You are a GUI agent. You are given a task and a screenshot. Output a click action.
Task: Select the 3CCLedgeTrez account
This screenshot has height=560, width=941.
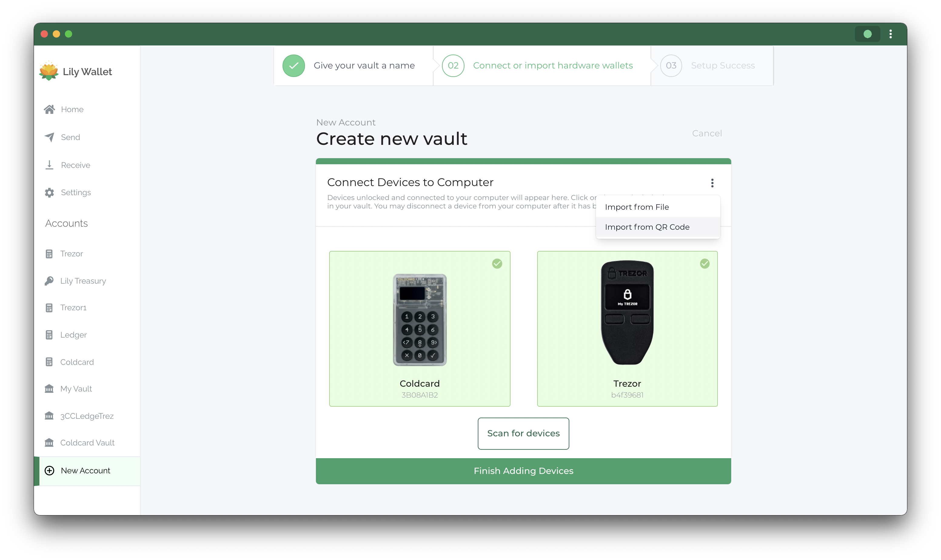click(x=87, y=415)
